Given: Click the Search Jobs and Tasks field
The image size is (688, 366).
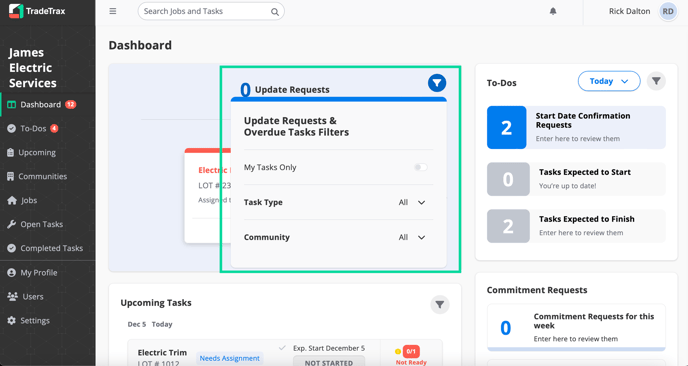Looking at the screenshot, I should 211,11.
